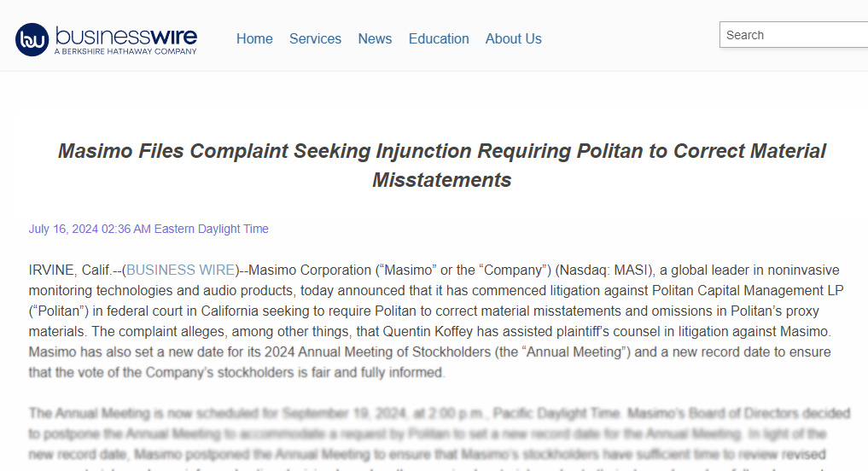
Task: Focus the Search input field
Action: (794, 35)
